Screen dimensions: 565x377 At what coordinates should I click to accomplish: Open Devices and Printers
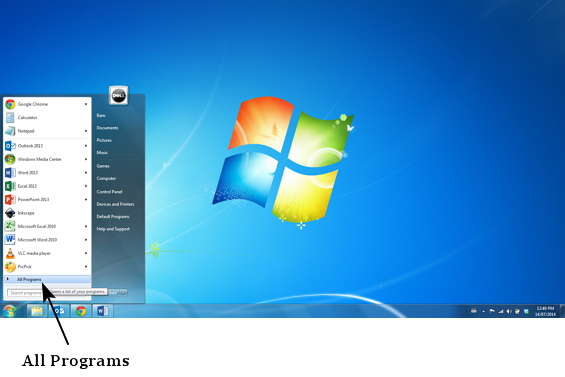coord(115,204)
